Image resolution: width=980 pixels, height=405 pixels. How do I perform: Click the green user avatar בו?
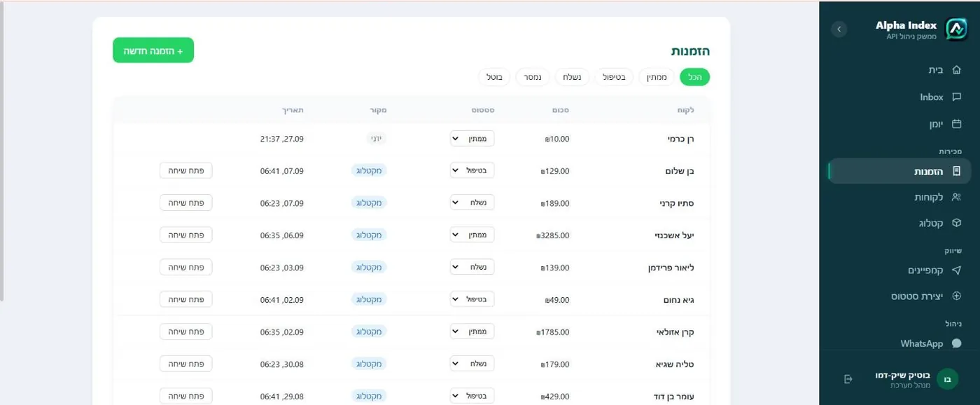pyautogui.click(x=948, y=379)
